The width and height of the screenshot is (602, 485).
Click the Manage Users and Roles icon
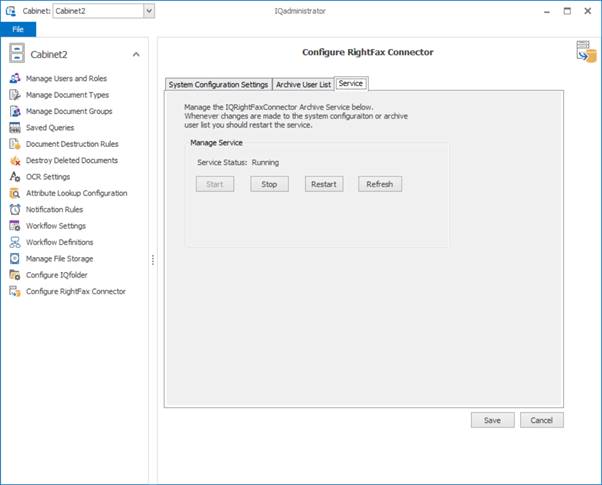pyautogui.click(x=15, y=78)
